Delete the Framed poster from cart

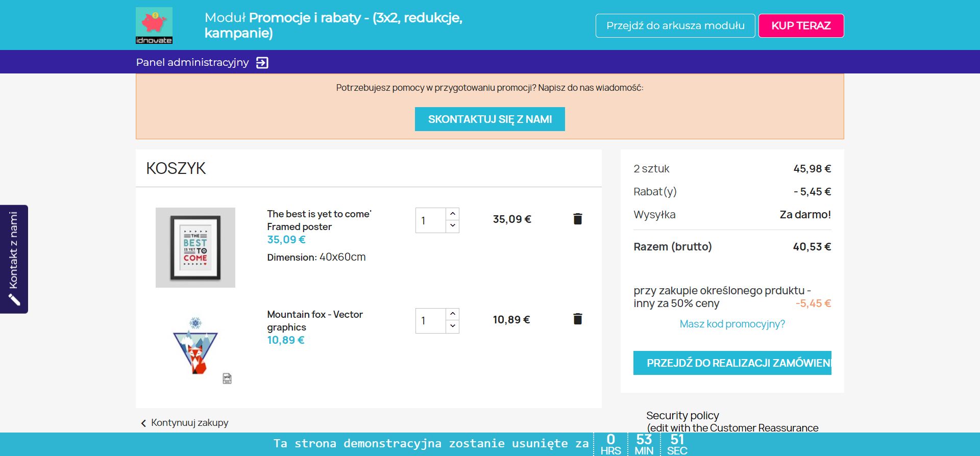[x=577, y=219]
